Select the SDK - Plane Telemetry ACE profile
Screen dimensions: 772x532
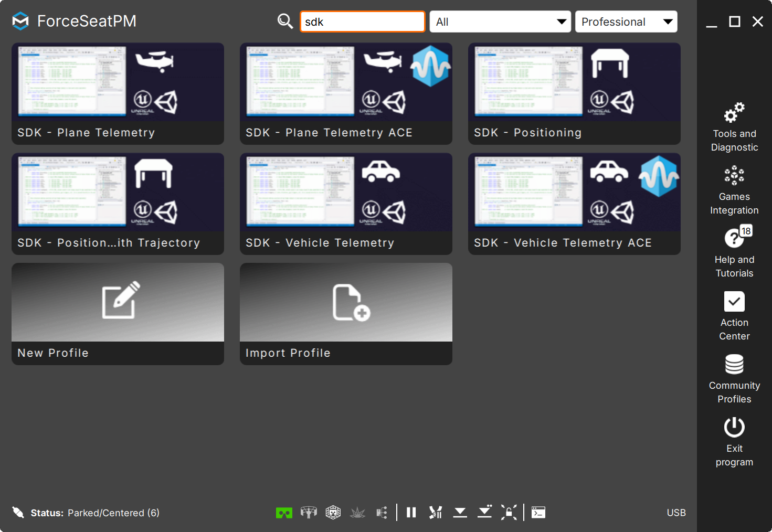[346, 93]
